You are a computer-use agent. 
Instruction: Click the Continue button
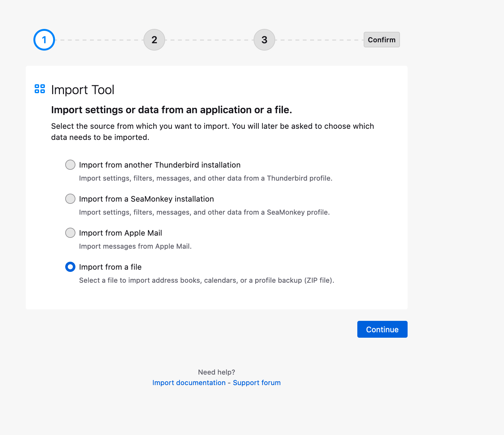click(382, 329)
